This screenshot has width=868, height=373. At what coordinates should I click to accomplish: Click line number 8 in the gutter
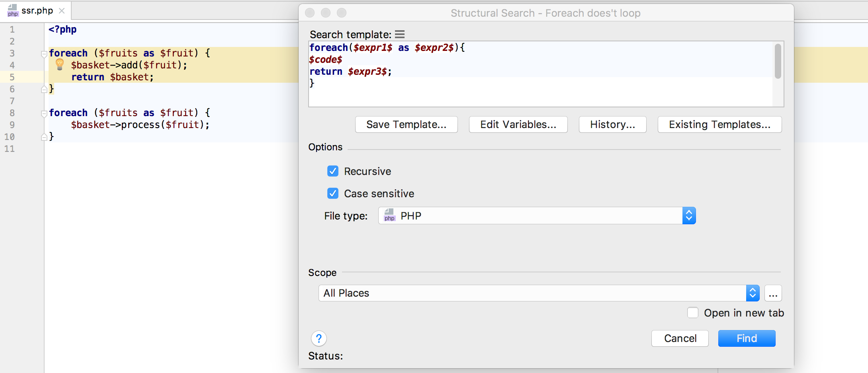point(12,113)
